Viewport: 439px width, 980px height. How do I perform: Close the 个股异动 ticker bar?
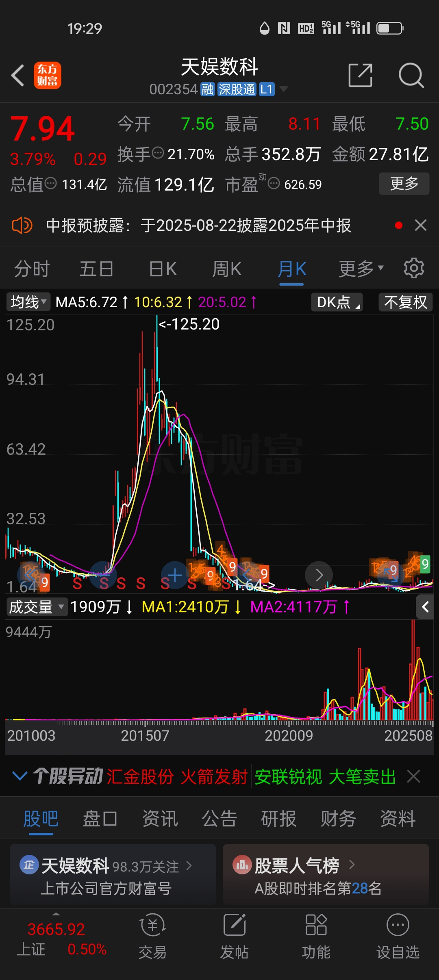[x=414, y=776]
